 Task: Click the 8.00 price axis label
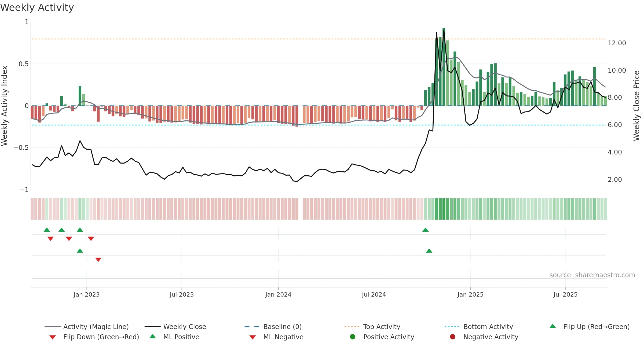pos(615,98)
